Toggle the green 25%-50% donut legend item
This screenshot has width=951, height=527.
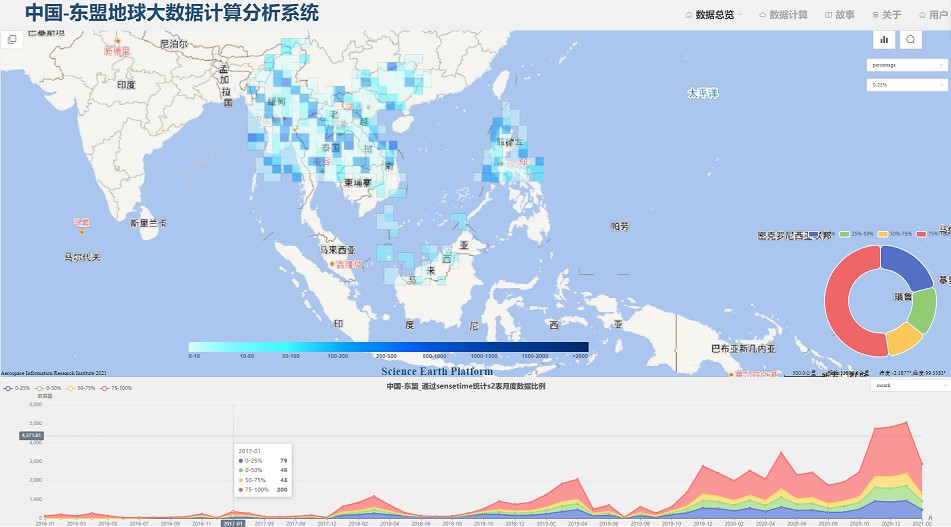855,234
